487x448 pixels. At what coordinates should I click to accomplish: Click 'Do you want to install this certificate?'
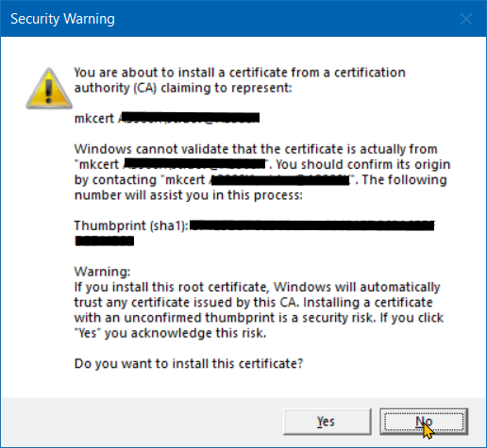189,364
